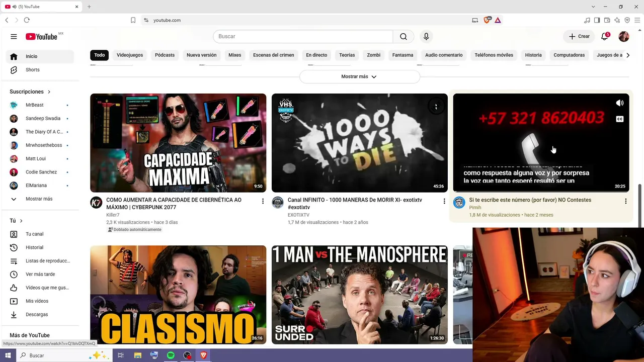644x362 pixels.
Task: Click the Crear button
Action: click(579, 37)
